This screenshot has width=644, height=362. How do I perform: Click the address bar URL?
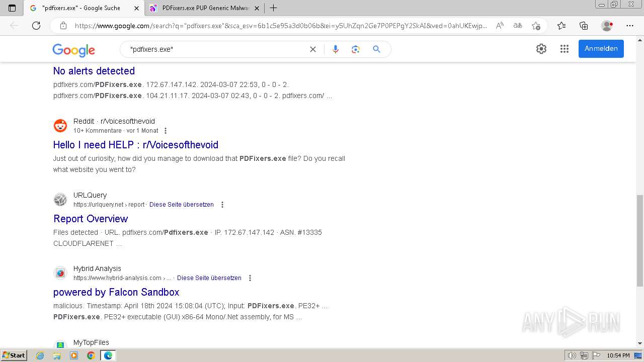pyautogui.click(x=281, y=26)
